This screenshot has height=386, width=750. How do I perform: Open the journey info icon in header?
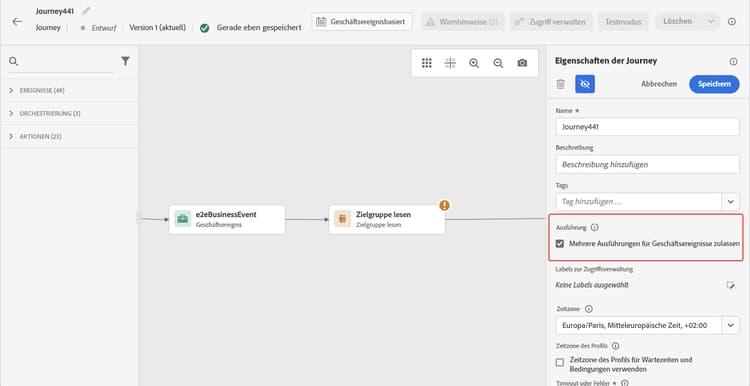click(732, 22)
